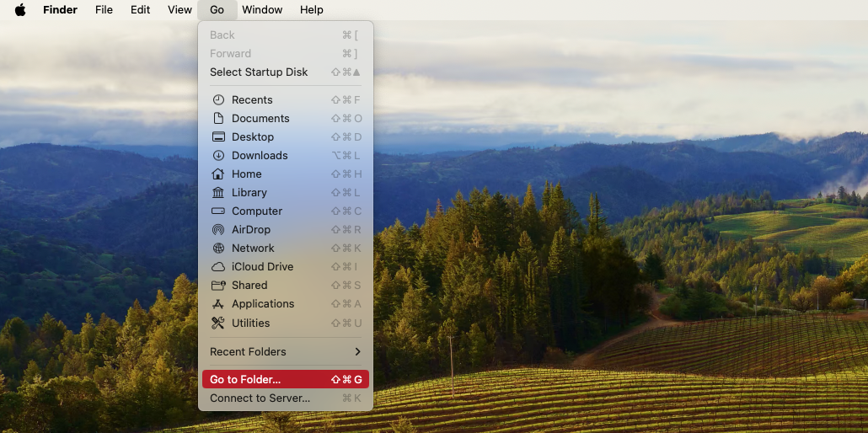Click the Applications icon

pyautogui.click(x=218, y=304)
